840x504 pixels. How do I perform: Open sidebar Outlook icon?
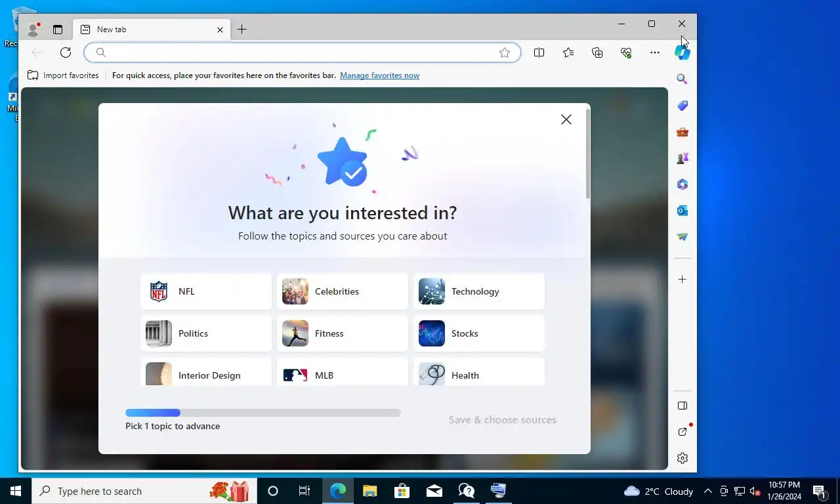pyautogui.click(x=682, y=211)
